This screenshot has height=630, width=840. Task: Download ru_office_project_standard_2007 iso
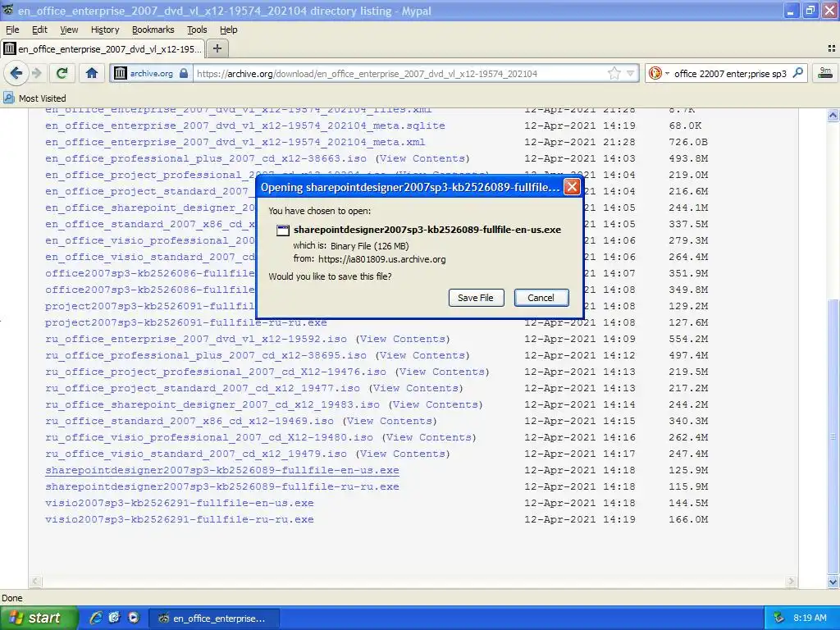pyautogui.click(x=203, y=388)
